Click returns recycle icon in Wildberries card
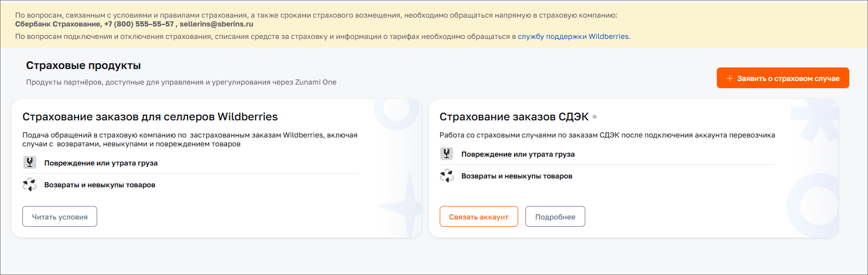Image resolution: width=868 pixels, height=275 pixels. (30, 184)
